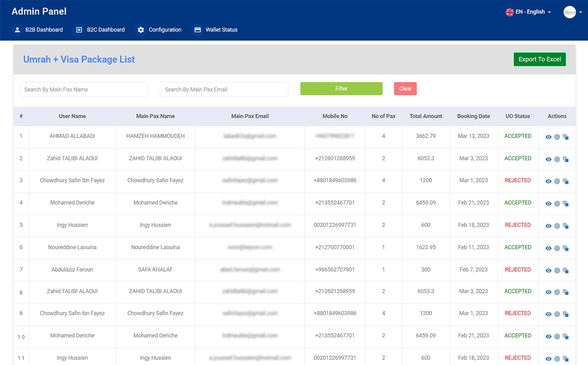This screenshot has height=365, width=588.
Task: Toggle the eye view on Noureddine Laouina's row
Action: coord(548,248)
